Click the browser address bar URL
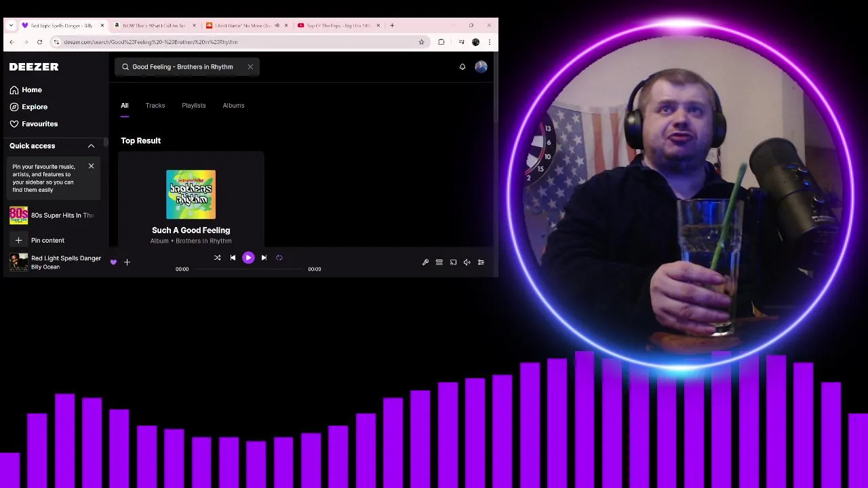The height and width of the screenshot is (488, 868). [151, 42]
